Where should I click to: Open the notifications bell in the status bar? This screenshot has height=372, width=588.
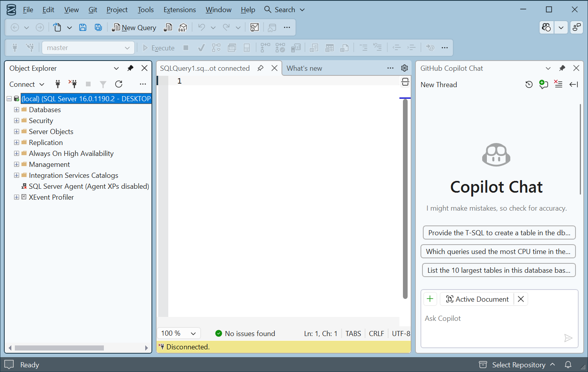click(x=568, y=365)
